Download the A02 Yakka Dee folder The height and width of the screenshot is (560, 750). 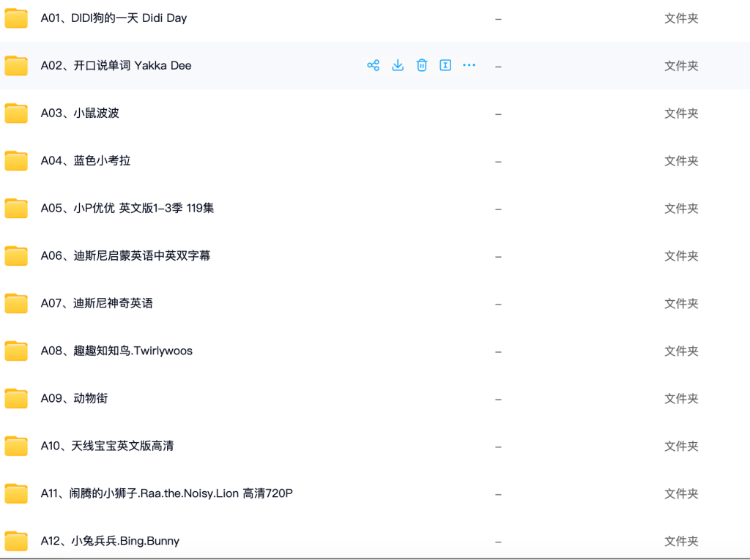[398, 66]
